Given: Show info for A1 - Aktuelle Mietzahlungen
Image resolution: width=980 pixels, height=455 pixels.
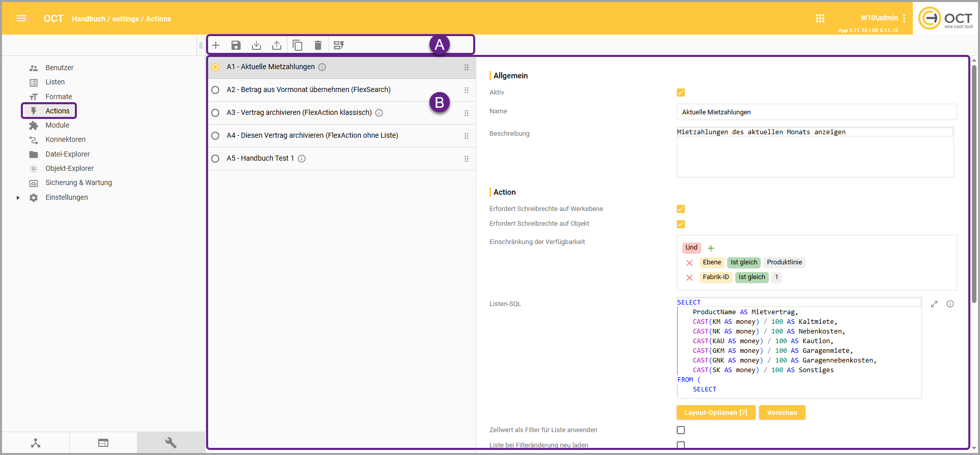Looking at the screenshot, I should [322, 67].
